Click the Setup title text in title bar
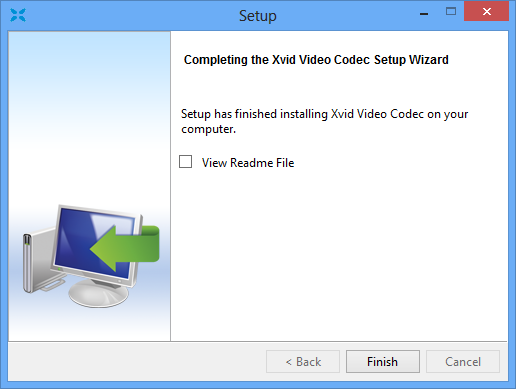 tap(258, 16)
